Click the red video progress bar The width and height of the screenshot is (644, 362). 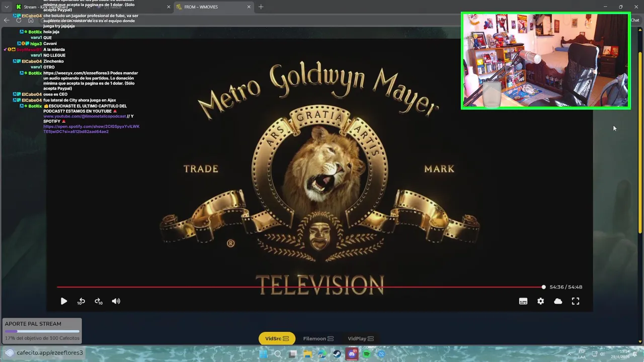coord(300,287)
